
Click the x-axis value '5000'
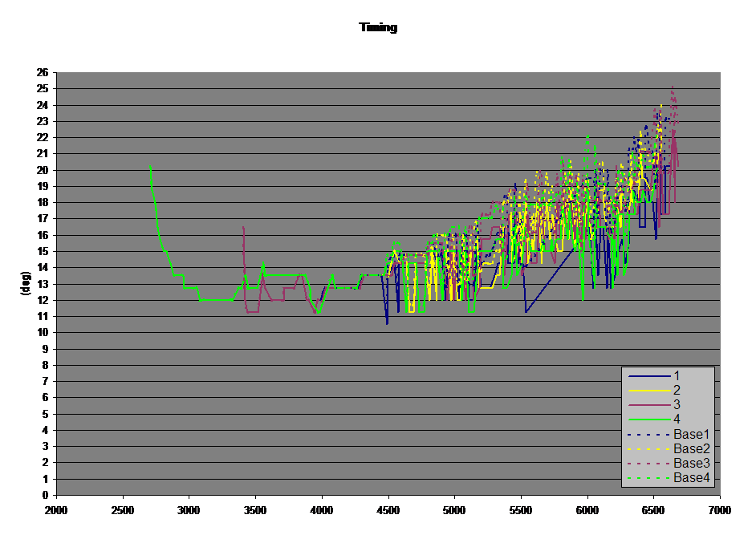pyautogui.click(x=454, y=510)
